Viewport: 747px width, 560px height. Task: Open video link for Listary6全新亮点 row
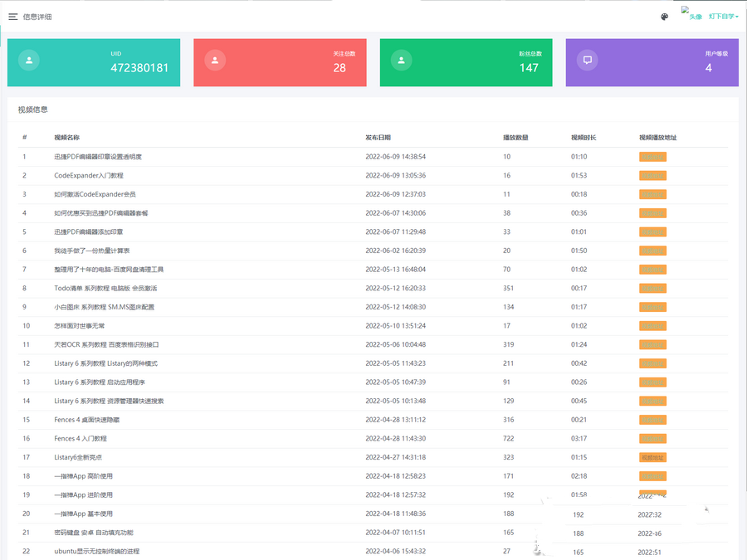pos(652,457)
